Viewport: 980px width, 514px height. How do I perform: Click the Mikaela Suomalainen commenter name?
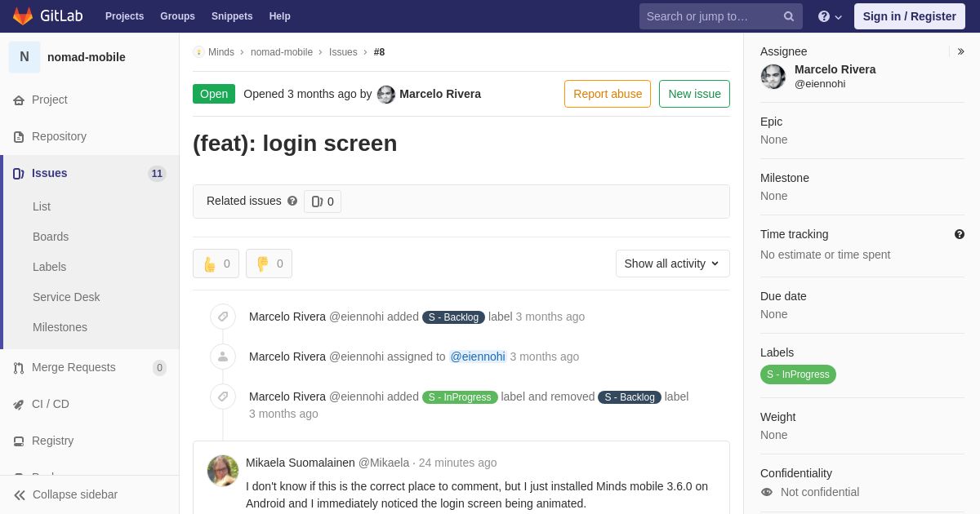point(301,463)
